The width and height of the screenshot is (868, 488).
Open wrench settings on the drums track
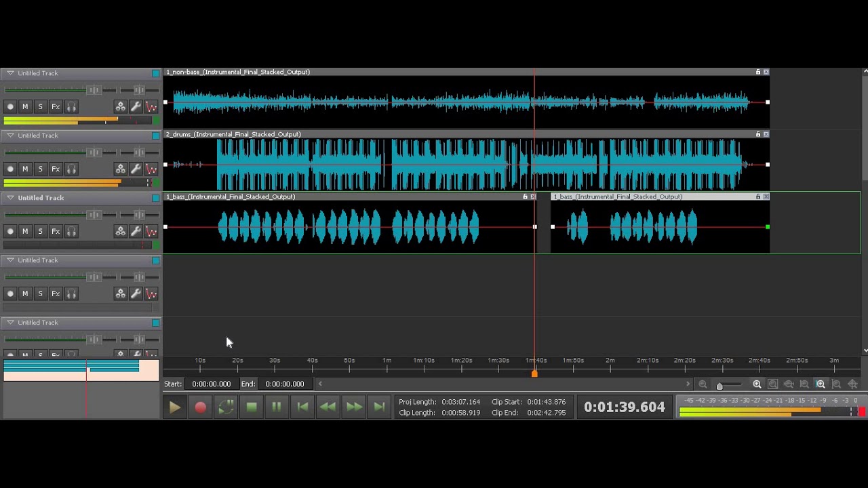(136, 169)
